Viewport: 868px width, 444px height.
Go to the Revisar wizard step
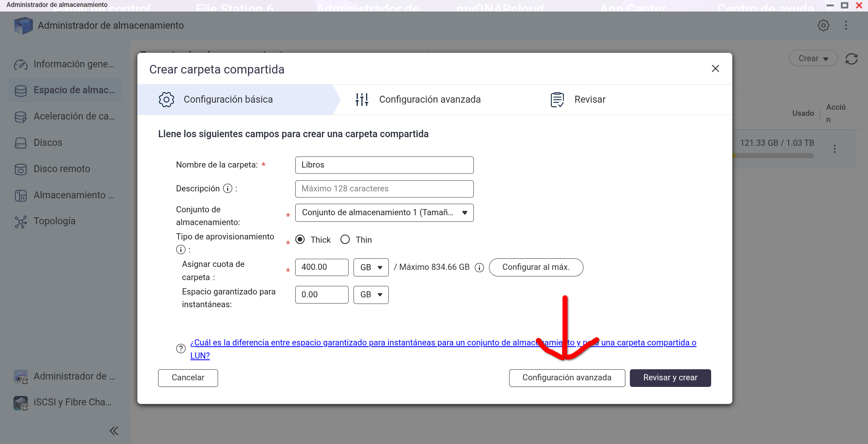click(x=589, y=99)
